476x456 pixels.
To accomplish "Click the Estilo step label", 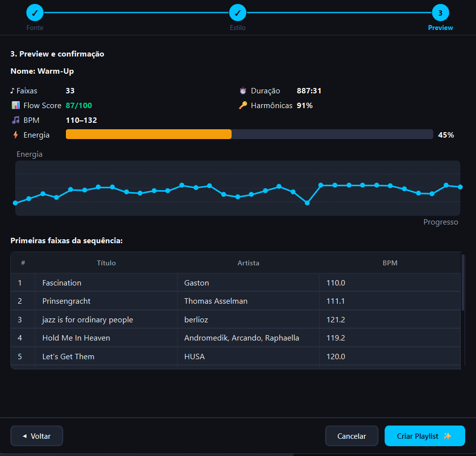I will [x=238, y=28].
